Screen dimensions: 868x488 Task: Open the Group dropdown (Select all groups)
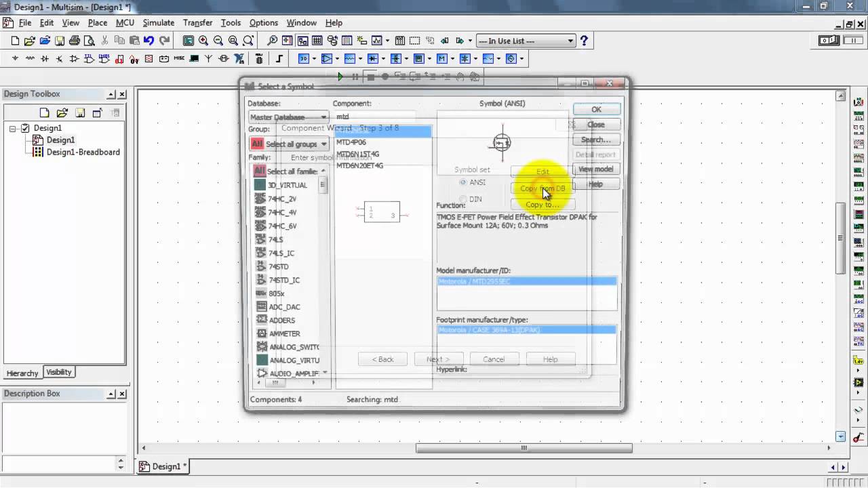tap(290, 144)
